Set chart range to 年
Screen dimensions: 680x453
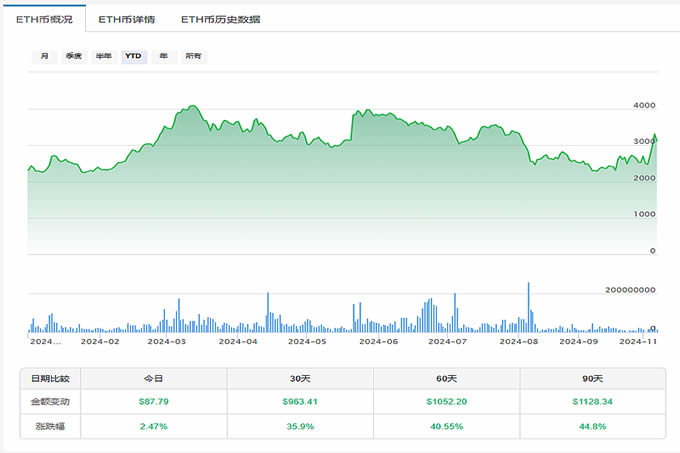tap(163, 57)
